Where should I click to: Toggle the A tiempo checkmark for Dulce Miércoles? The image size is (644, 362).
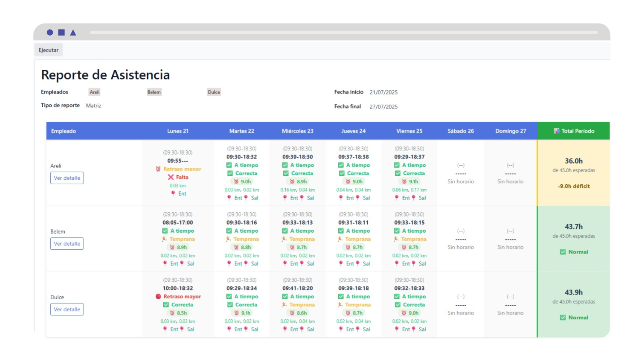(285, 296)
